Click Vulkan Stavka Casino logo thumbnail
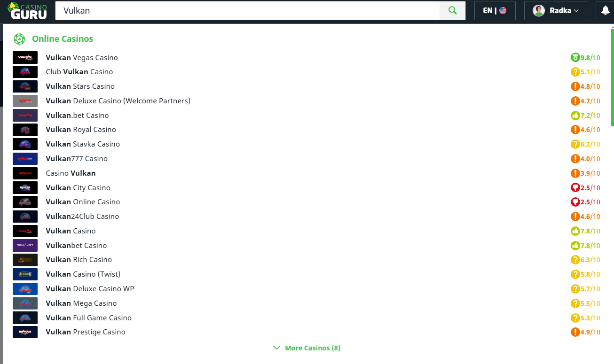This screenshot has height=364, width=614. tap(25, 144)
